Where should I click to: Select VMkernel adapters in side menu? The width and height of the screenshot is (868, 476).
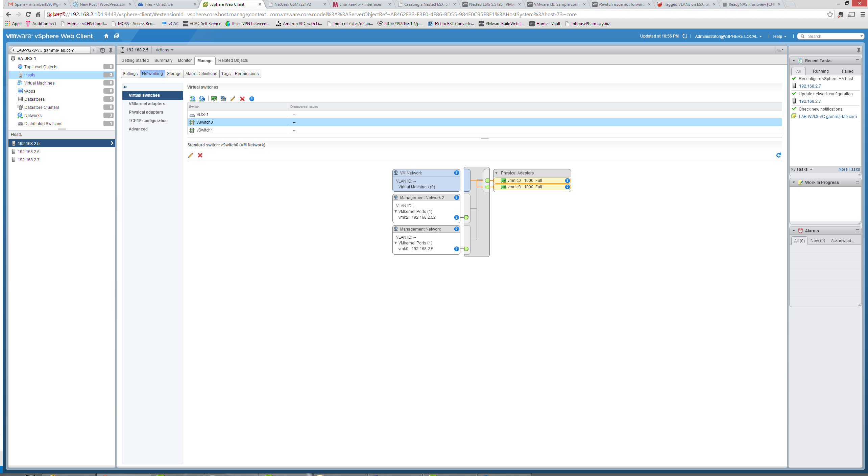147,104
